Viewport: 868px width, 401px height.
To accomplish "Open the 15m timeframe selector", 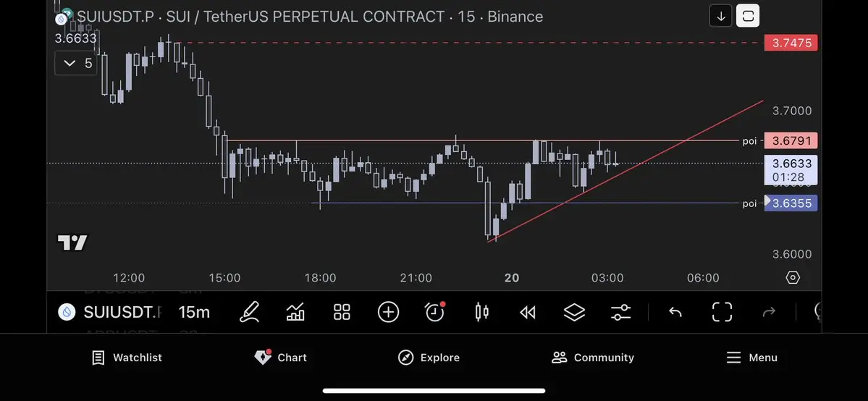I will [194, 313].
